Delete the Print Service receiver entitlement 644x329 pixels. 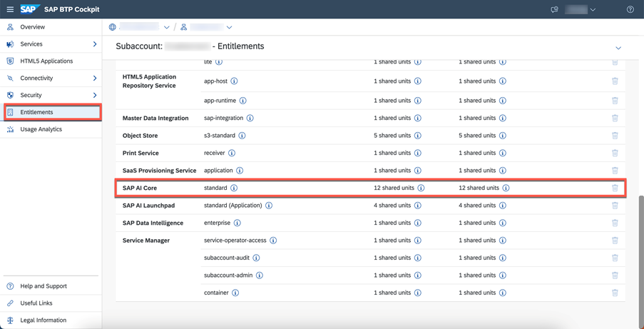coord(615,153)
